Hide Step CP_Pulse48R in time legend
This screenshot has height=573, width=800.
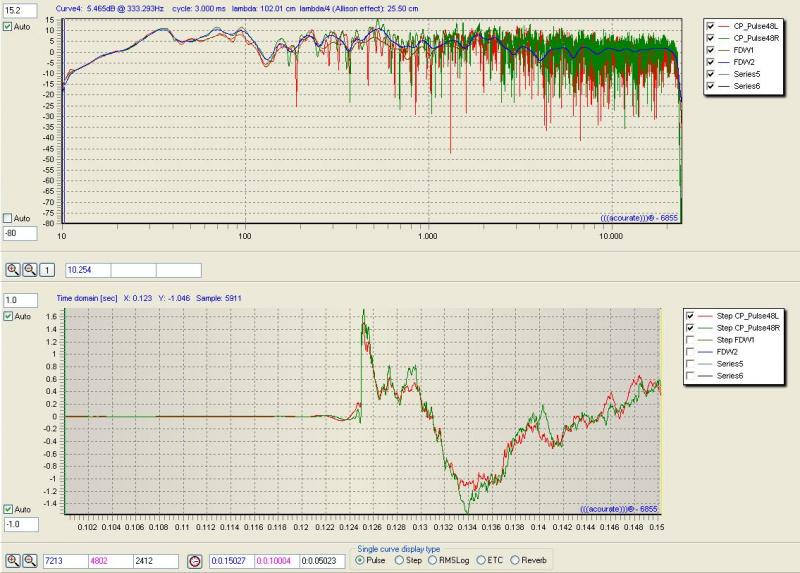(x=690, y=328)
